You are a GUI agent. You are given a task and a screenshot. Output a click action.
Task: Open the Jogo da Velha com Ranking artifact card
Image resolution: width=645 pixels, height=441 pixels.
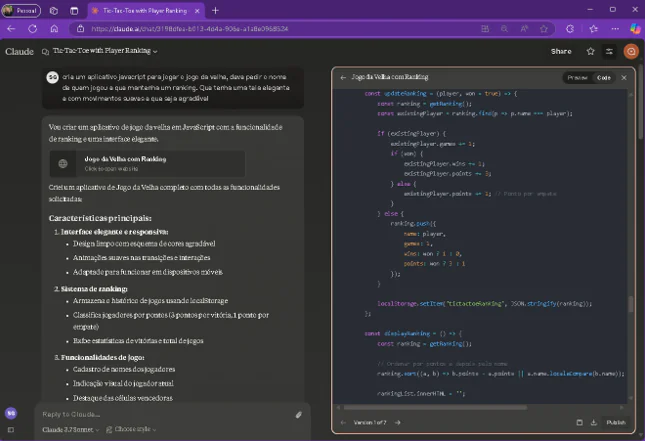point(147,163)
